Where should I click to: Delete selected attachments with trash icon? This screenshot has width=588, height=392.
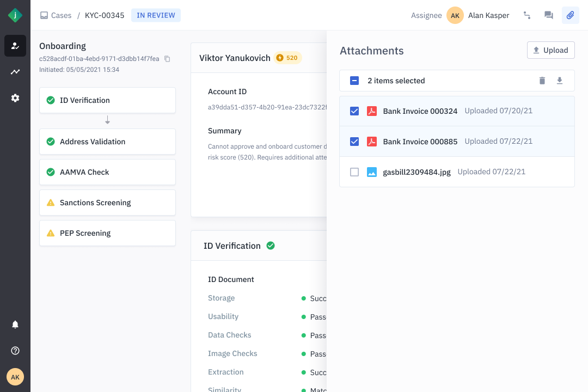pyautogui.click(x=542, y=81)
